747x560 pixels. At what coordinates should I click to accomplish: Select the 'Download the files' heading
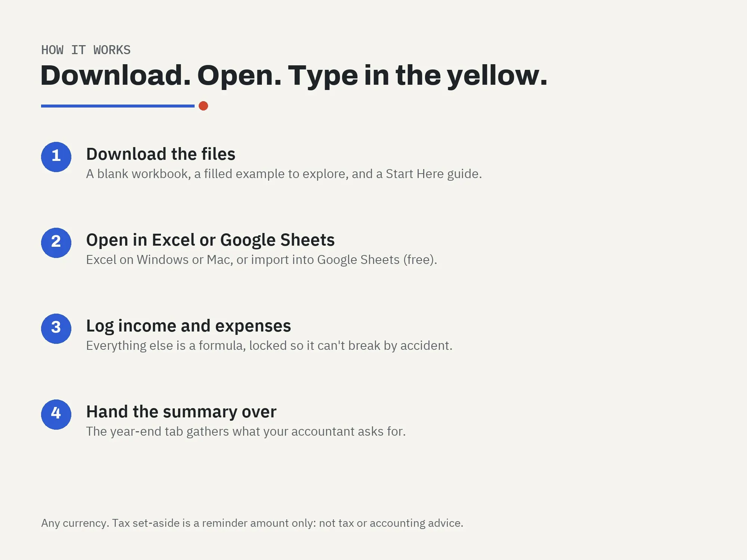[161, 154]
